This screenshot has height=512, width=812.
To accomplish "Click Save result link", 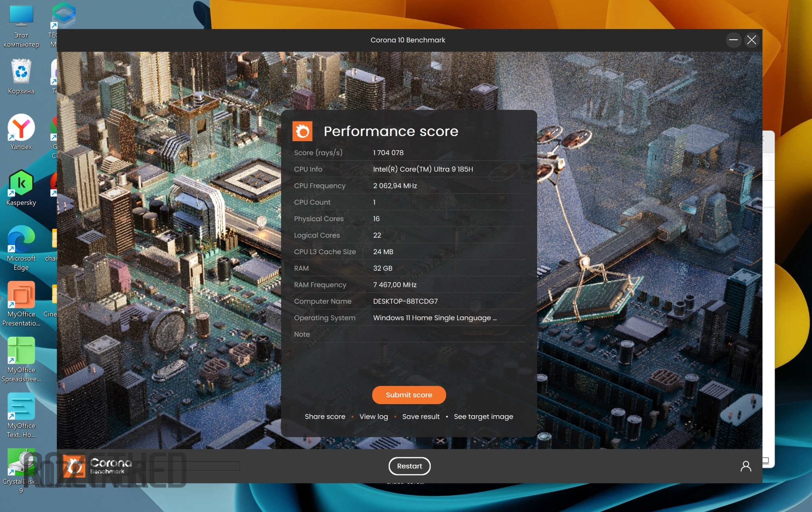I will click(x=421, y=416).
